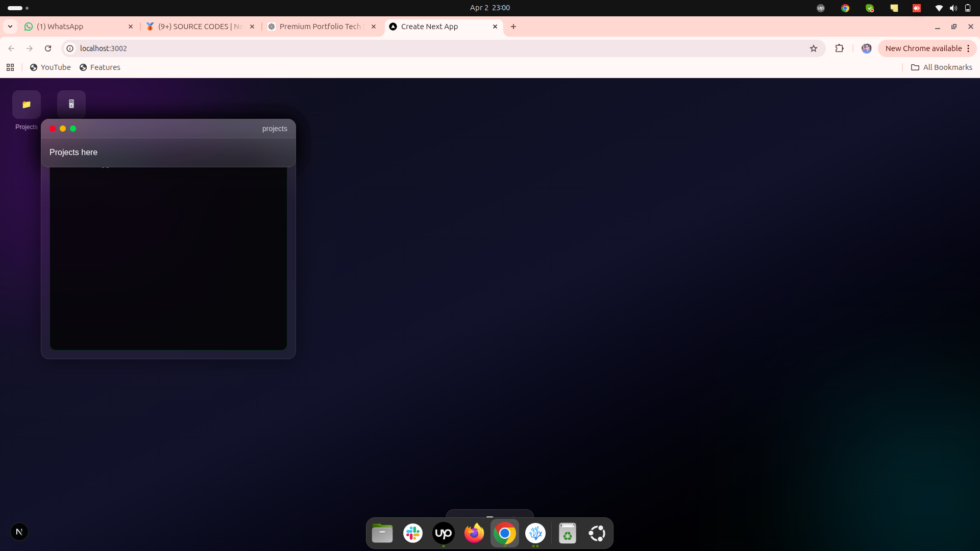This screenshot has height=551, width=980.
Task: Open Upwork app in the dock
Action: click(x=443, y=534)
